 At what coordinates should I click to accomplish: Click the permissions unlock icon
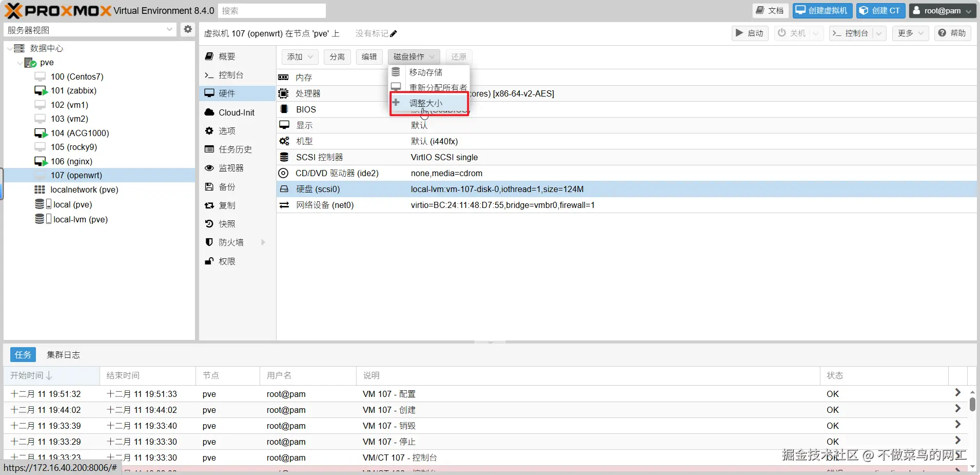coord(209,261)
